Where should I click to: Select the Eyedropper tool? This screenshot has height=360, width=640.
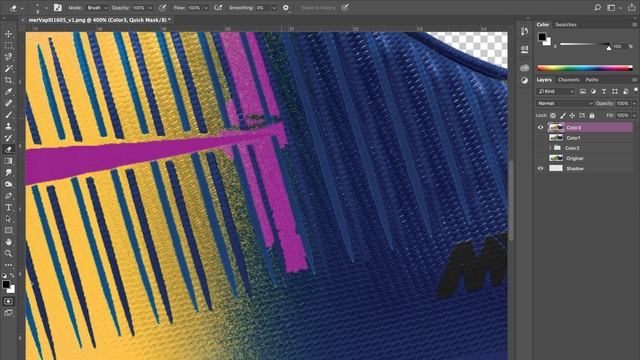click(x=8, y=91)
